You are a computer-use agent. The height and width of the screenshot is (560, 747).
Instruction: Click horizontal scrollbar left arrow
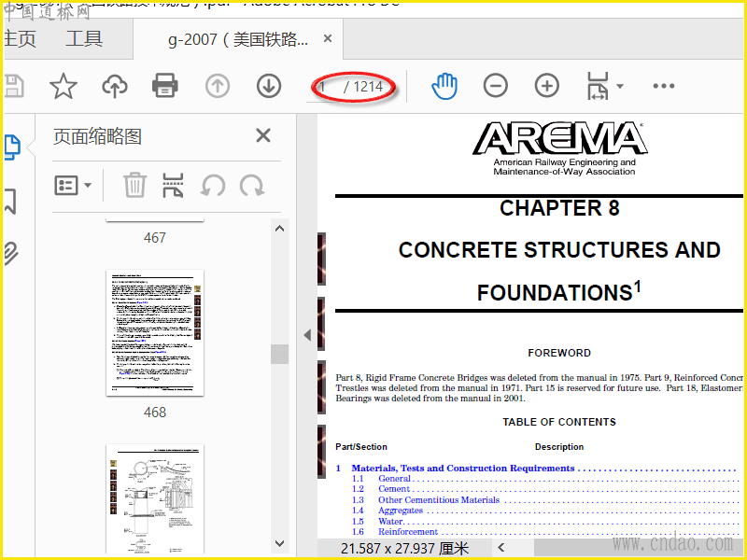500,548
